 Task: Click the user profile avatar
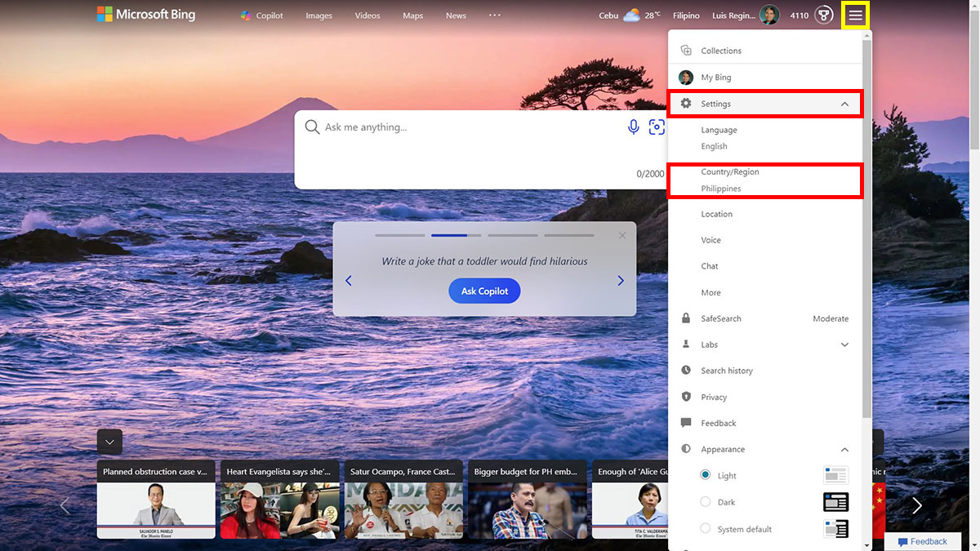pos(769,16)
